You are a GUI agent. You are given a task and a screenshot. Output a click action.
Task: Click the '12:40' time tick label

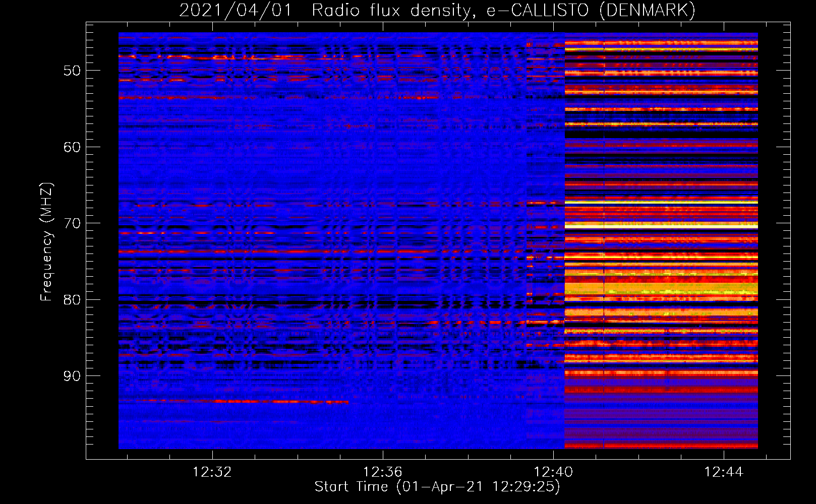coord(553,472)
